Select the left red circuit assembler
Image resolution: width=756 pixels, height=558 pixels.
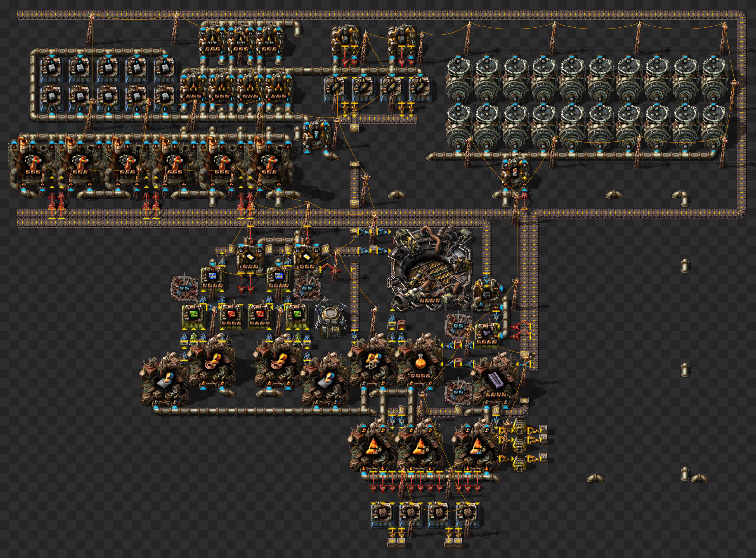click(231, 316)
